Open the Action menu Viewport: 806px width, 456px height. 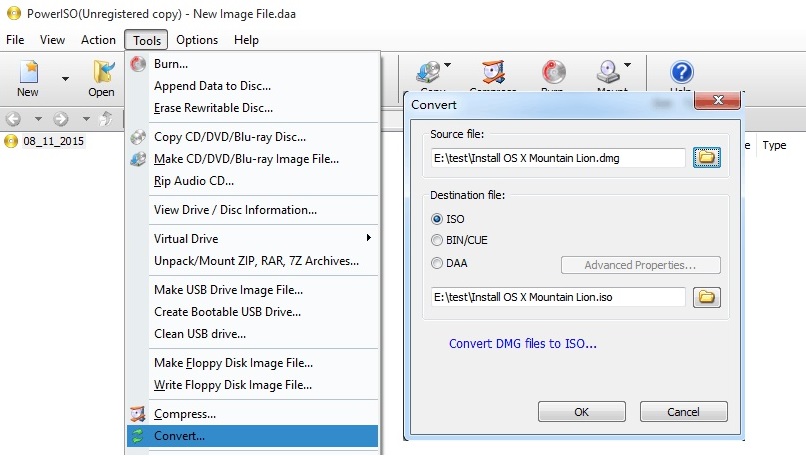pyautogui.click(x=98, y=40)
